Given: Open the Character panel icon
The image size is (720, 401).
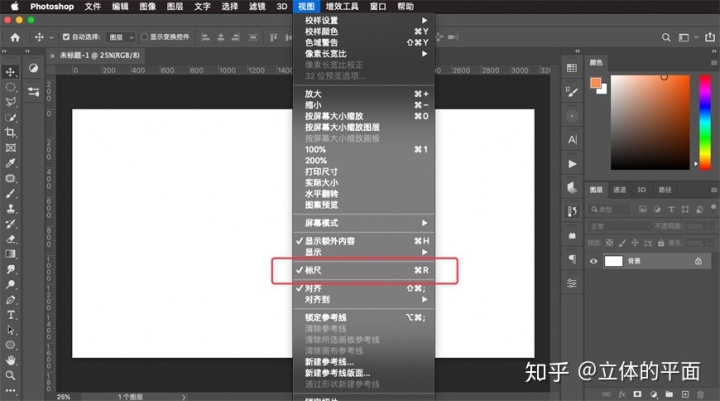Looking at the screenshot, I should coord(572,140).
